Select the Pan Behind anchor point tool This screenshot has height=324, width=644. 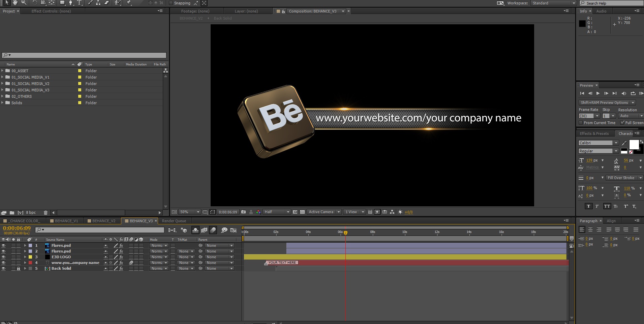tap(52, 3)
